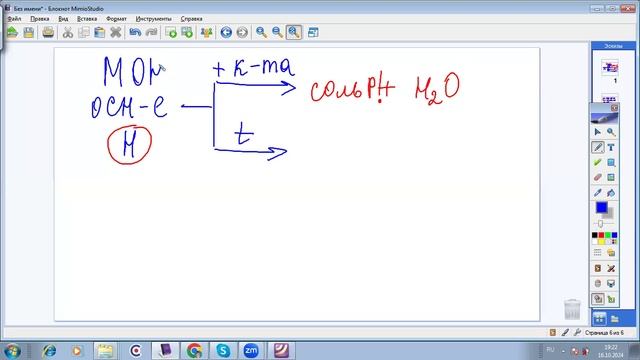Click the screen clipping tool in the palette
Screen dimensions: 640x360
tap(611, 162)
